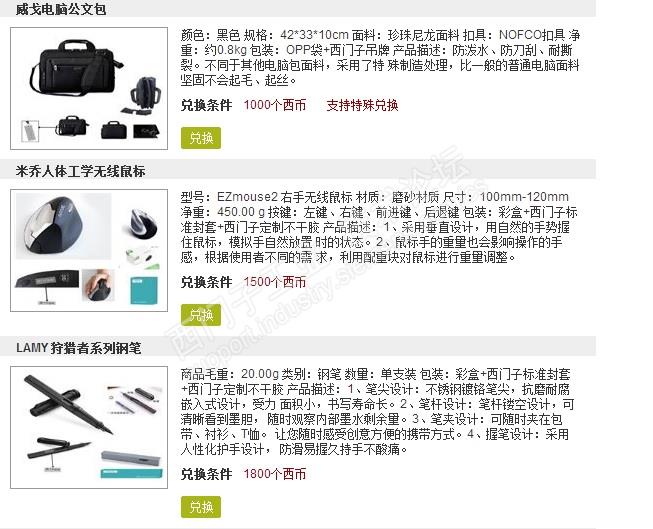Image resolution: width=653 pixels, height=529 pixels.
Task: Click 兑换 button for 米乔人体工学无线鼠标
Action: tap(201, 315)
